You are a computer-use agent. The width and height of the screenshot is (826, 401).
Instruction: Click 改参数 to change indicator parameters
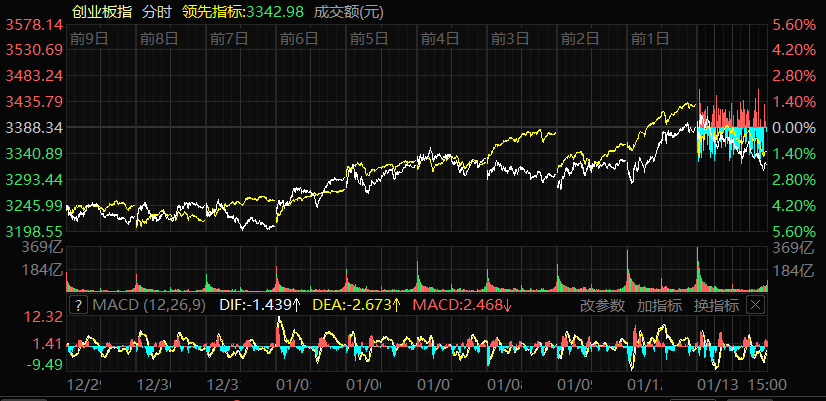coord(602,305)
